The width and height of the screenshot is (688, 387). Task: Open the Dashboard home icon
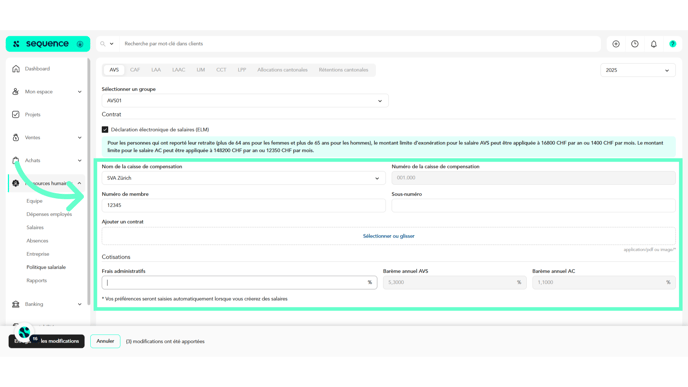(16, 69)
